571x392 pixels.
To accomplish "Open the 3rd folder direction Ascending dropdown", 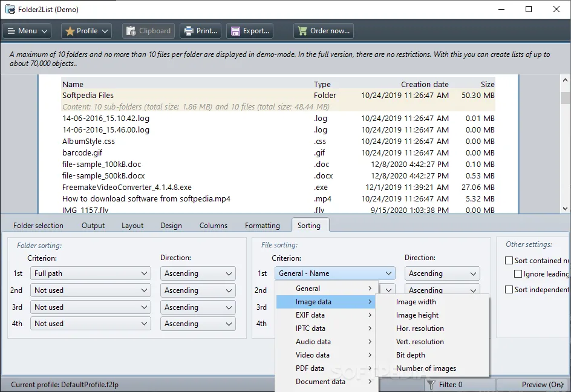I will (x=198, y=307).
